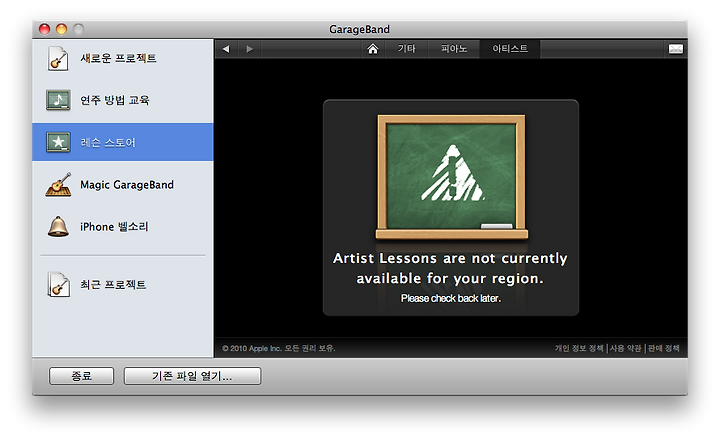
Task: Click the envelope mail icon
Action: (x=675, y=49)
